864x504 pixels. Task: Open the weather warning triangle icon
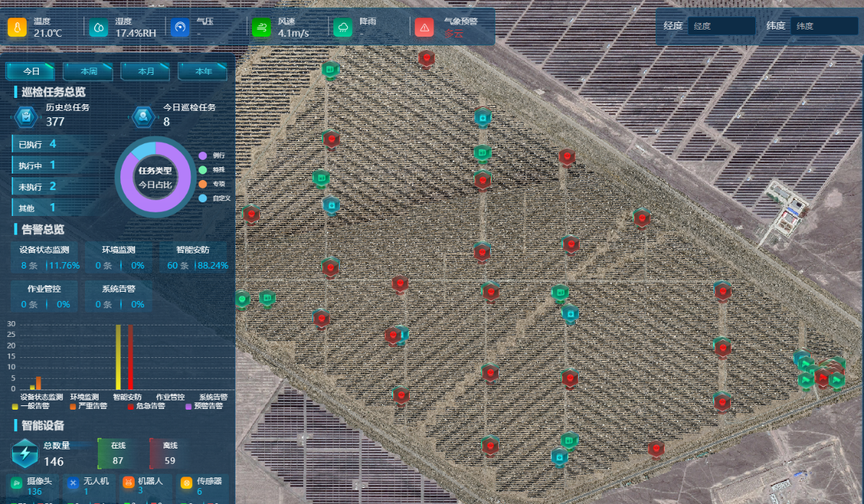425,27
